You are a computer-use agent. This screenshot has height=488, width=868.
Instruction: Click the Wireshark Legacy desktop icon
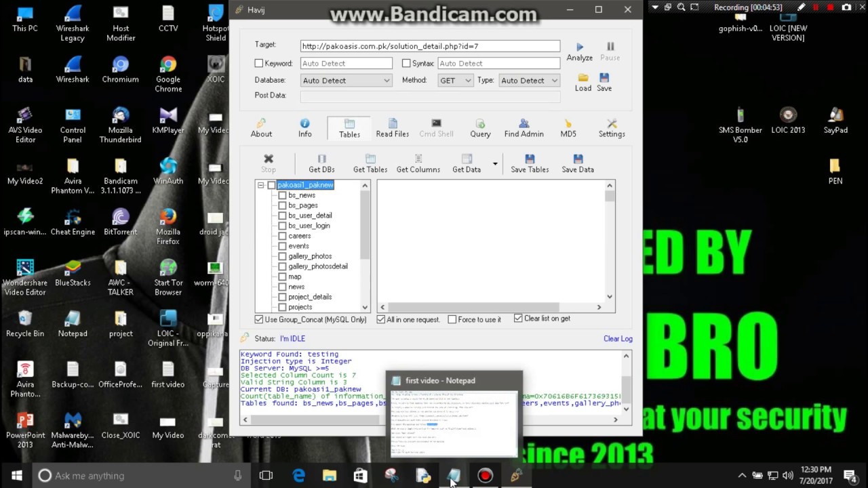coord(73,24)
